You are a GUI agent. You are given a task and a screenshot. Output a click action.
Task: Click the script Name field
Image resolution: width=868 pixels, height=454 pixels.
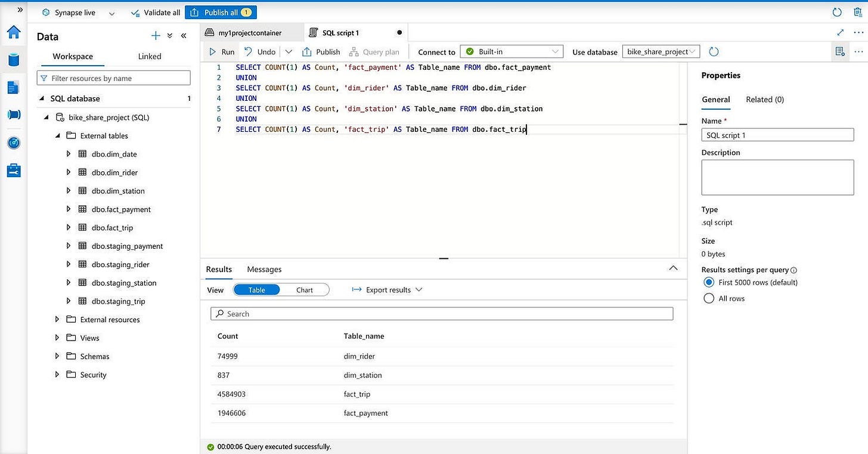click(x=777, y=135)
